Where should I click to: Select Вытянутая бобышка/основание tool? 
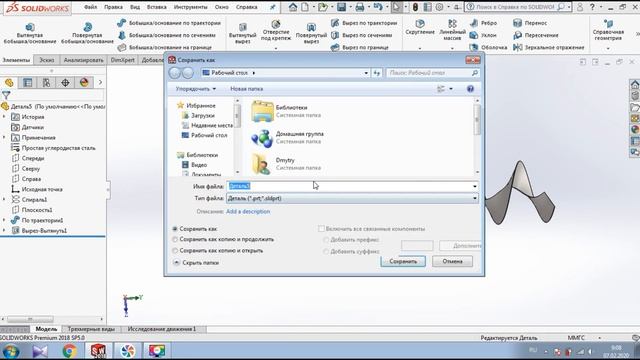tap(30, 33)
